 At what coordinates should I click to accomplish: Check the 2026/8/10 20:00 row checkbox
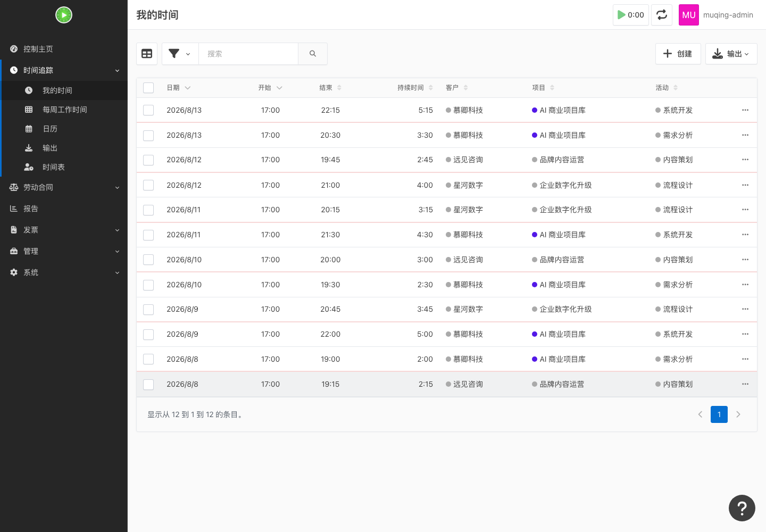pos(148,260)
